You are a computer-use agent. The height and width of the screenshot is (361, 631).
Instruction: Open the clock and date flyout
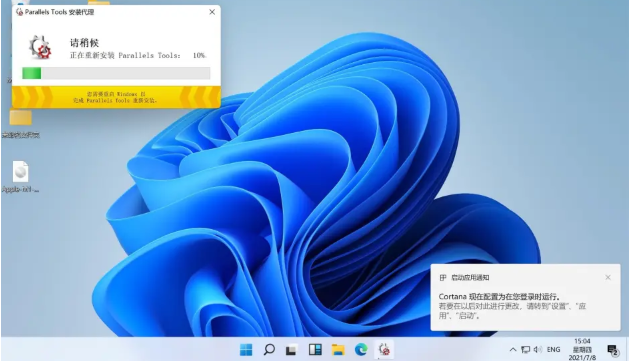pos(582,349)
